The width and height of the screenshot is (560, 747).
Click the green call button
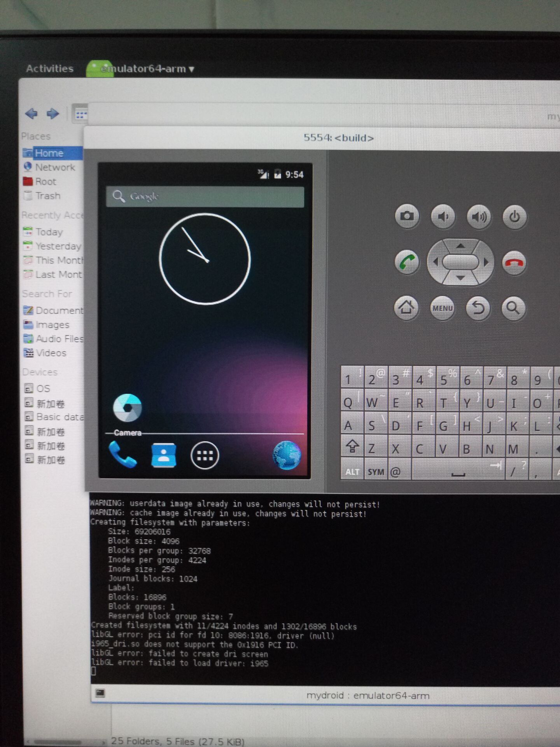407,262
